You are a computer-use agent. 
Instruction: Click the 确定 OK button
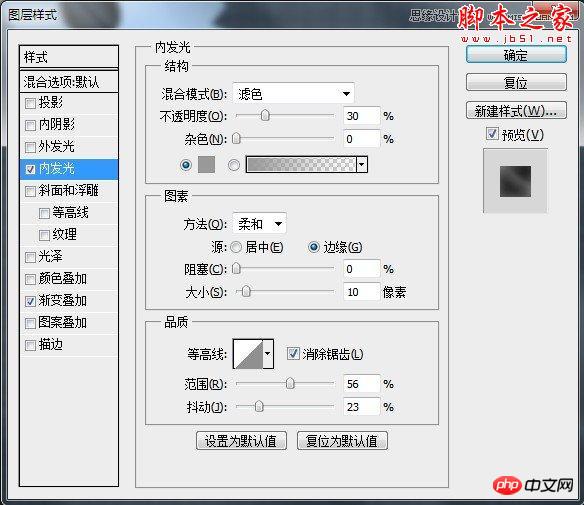pyautogui.click(x=516, y=55)
